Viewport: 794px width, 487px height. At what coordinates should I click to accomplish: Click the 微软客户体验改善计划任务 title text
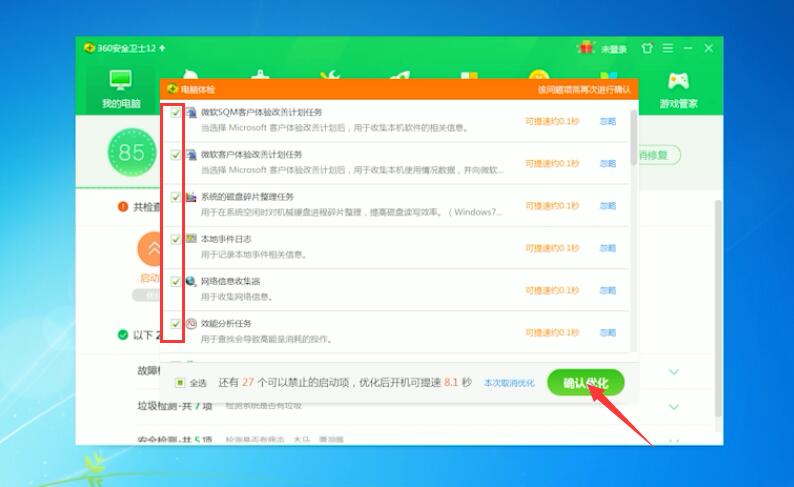click(x=251, y=154)
